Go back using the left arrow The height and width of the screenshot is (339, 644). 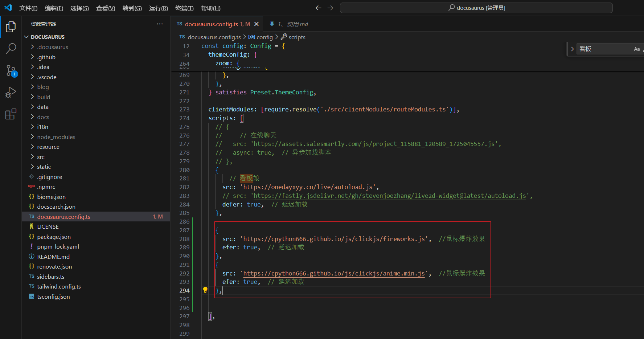pos(318,8)
